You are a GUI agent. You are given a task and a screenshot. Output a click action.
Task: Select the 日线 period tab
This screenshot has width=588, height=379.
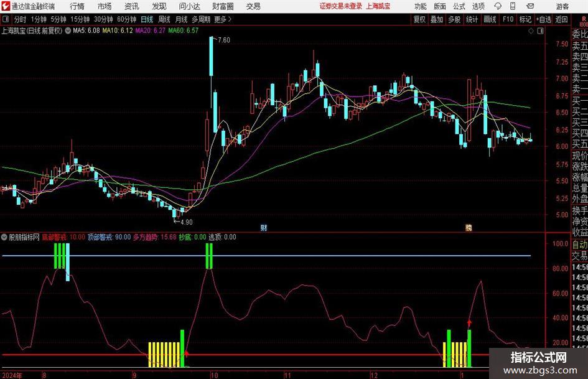click(147, 19)
